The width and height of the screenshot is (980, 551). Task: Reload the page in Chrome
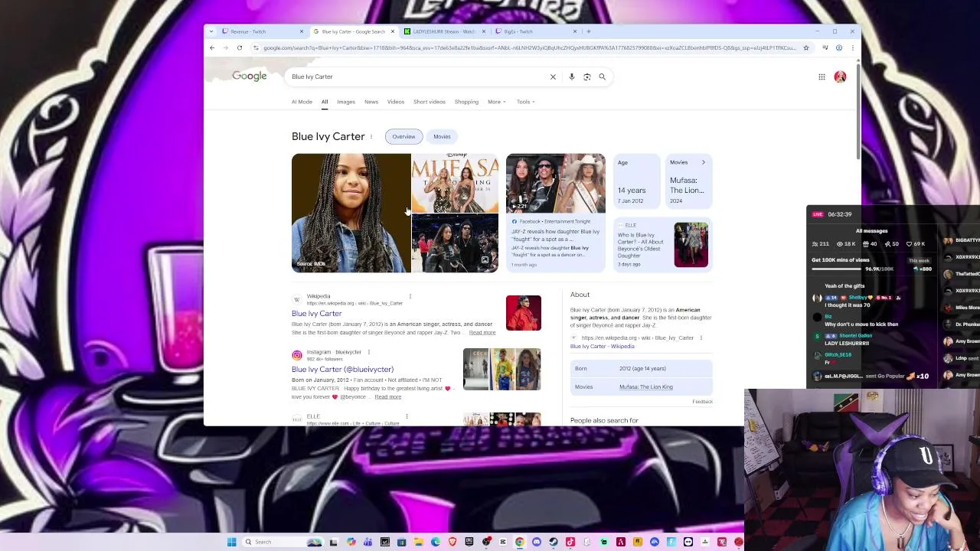[x=240, y=47]
